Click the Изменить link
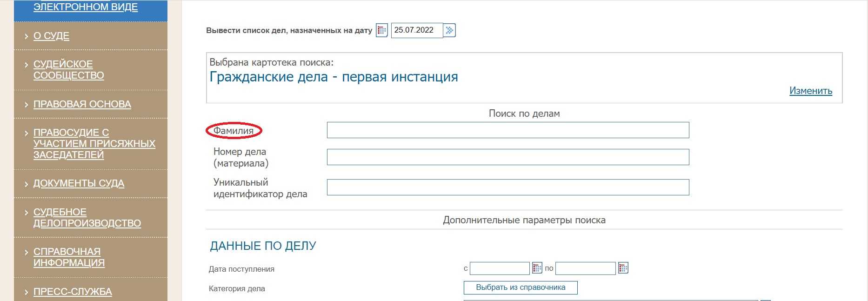This screenshot has width=868, height=301. (811, 91)
